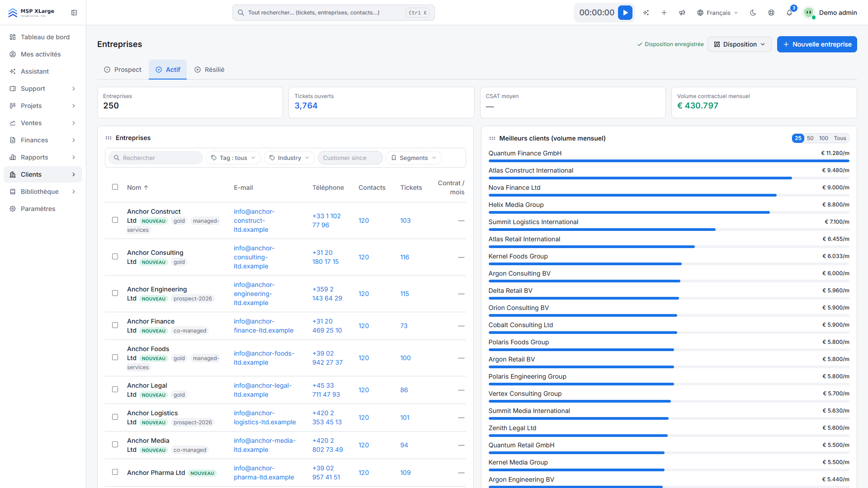This screenshot has width=868, height=488.
Task: Open the Résilié tab
Action: coord(209,70)
